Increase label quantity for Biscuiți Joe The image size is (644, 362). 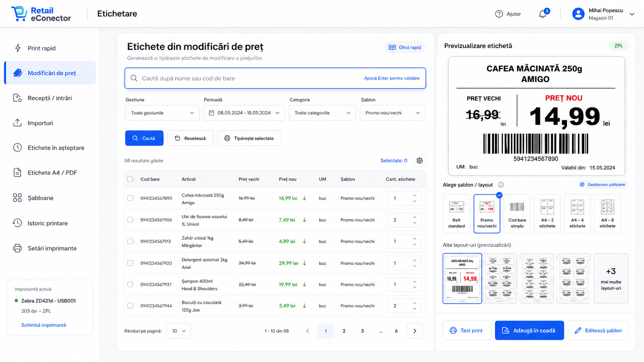point(415,303)
